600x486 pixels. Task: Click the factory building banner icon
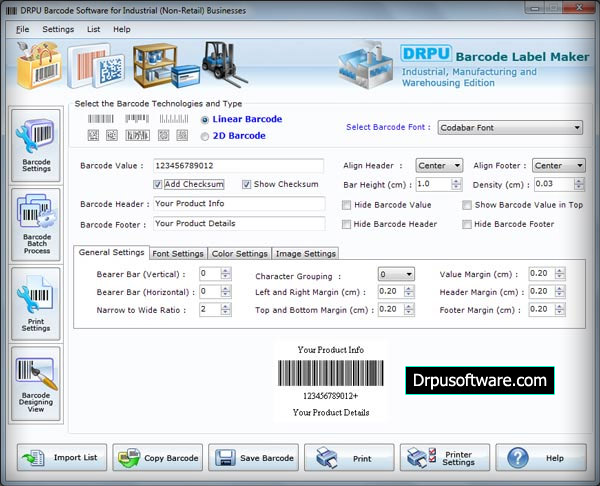pos(366,65)
